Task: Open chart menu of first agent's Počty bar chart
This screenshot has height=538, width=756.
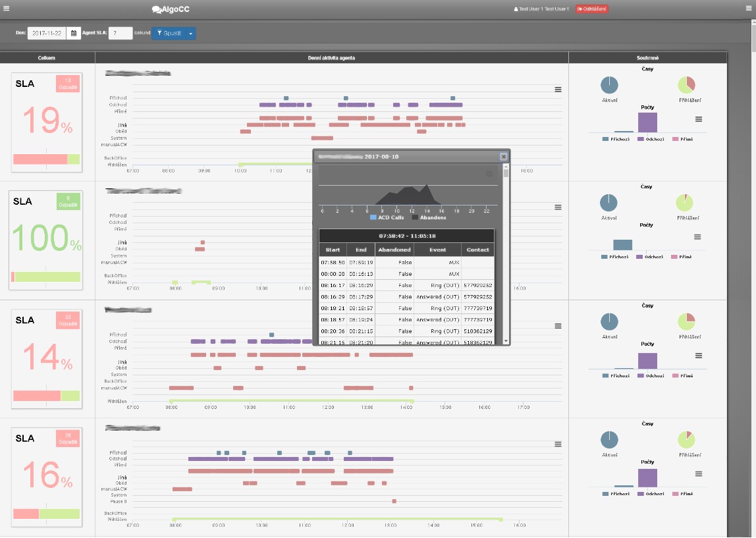Action: click(699, 119)
